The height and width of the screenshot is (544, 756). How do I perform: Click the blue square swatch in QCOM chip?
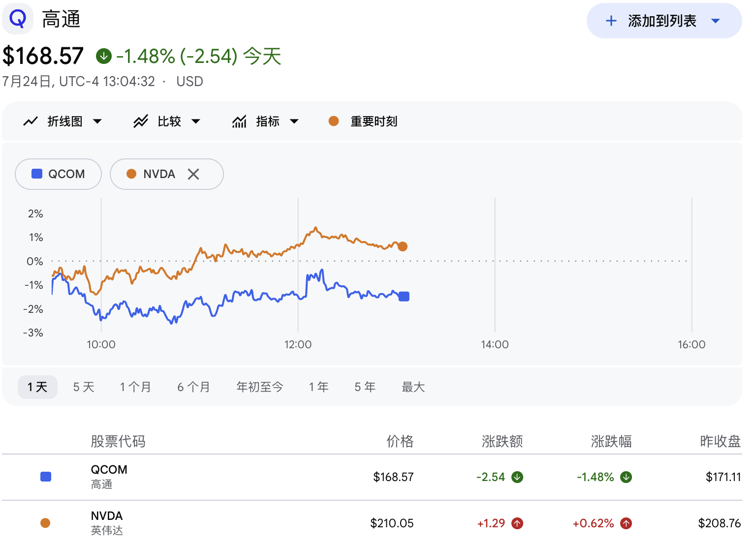[x=37, y=174]
